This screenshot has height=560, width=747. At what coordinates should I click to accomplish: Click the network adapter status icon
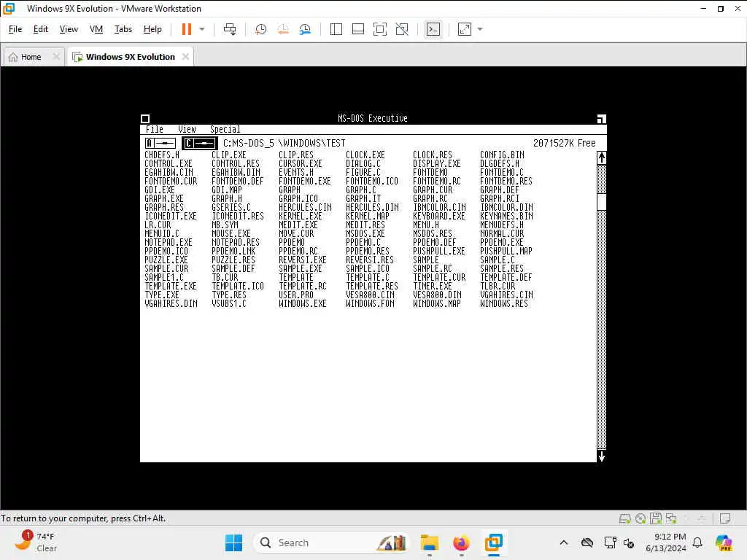pos(671,518)
